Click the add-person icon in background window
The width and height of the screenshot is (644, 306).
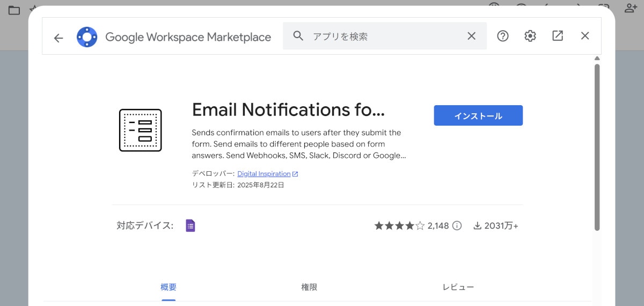631,8
